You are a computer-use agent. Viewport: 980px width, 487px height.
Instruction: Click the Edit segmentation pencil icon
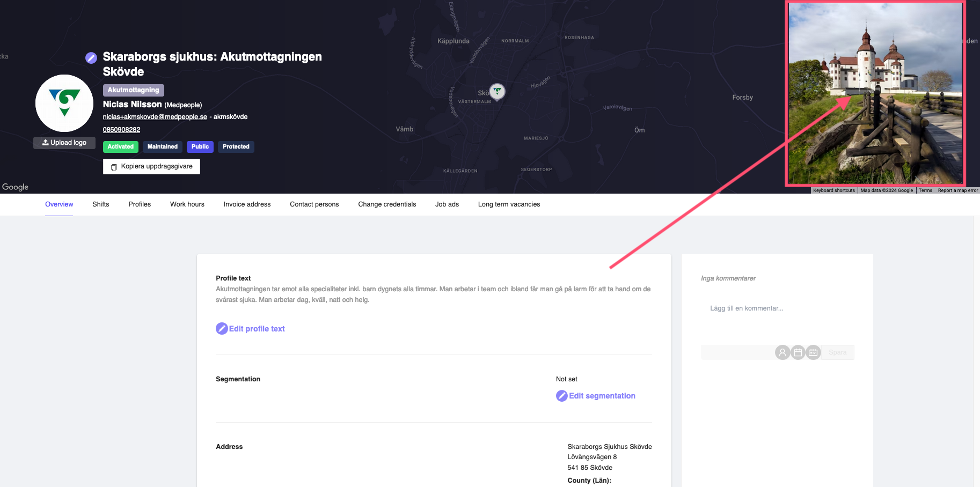point(561,396)
